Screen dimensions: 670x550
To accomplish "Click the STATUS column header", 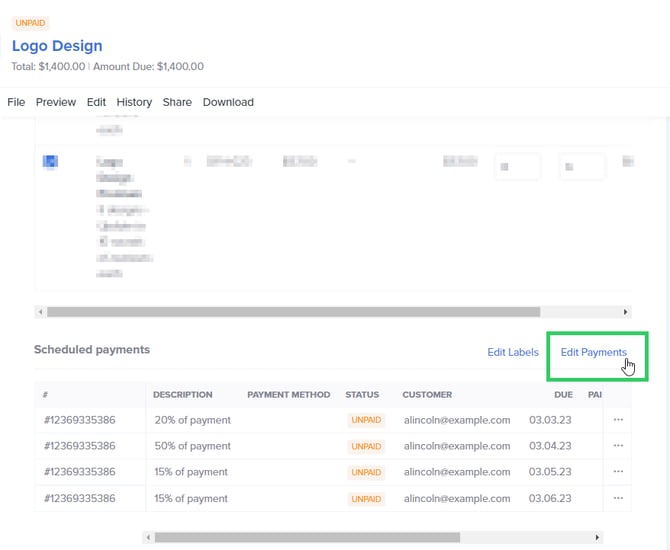I will click(362, 394).
